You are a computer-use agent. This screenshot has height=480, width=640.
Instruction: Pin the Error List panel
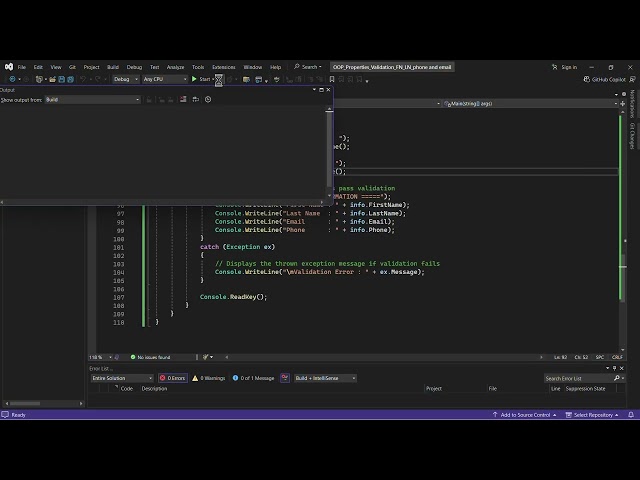614,368
